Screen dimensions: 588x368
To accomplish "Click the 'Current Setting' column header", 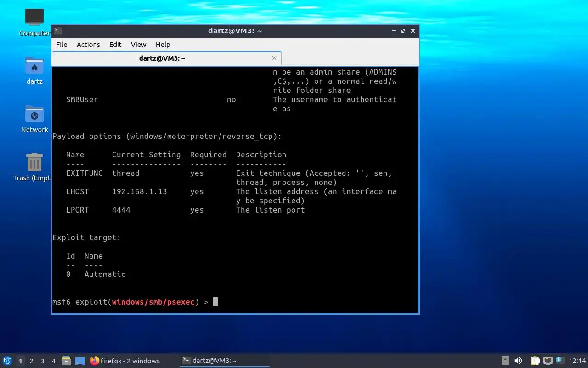I will [147, 155].
